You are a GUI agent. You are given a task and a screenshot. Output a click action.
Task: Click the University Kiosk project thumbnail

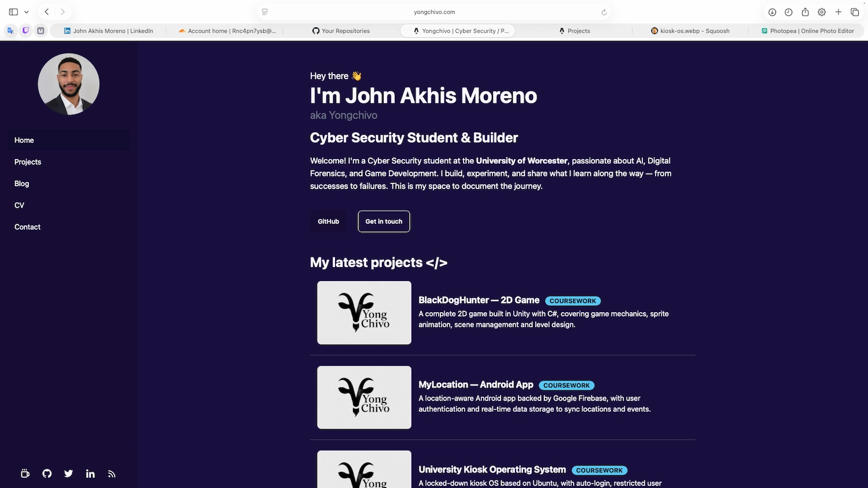coord(364,469)
